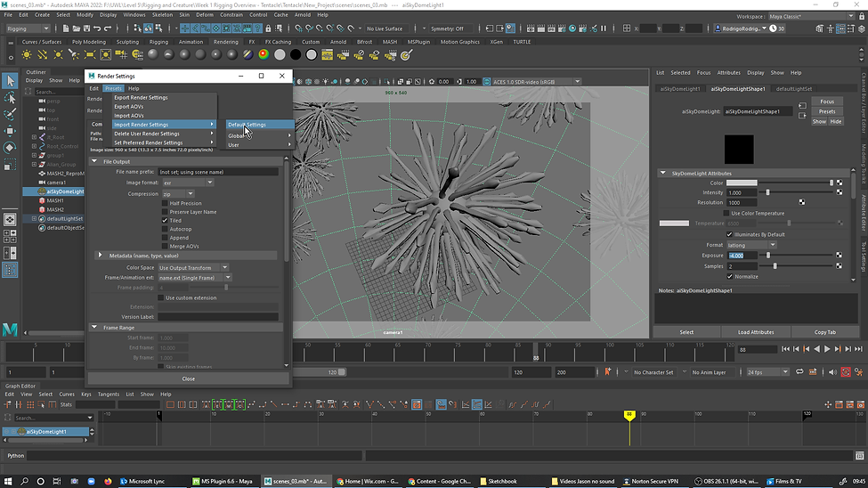Expand the Metadata section
868x488 pixels.
pos(101,256)
